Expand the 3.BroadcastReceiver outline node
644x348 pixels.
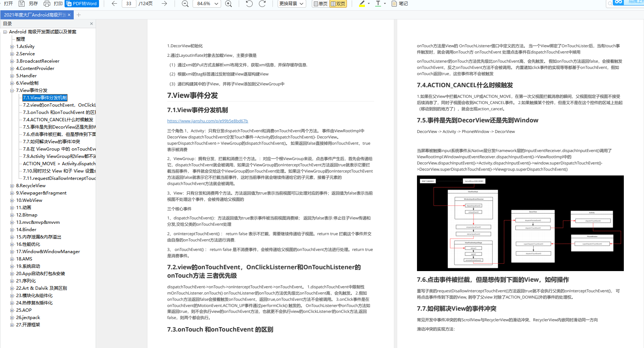point(12,61)
